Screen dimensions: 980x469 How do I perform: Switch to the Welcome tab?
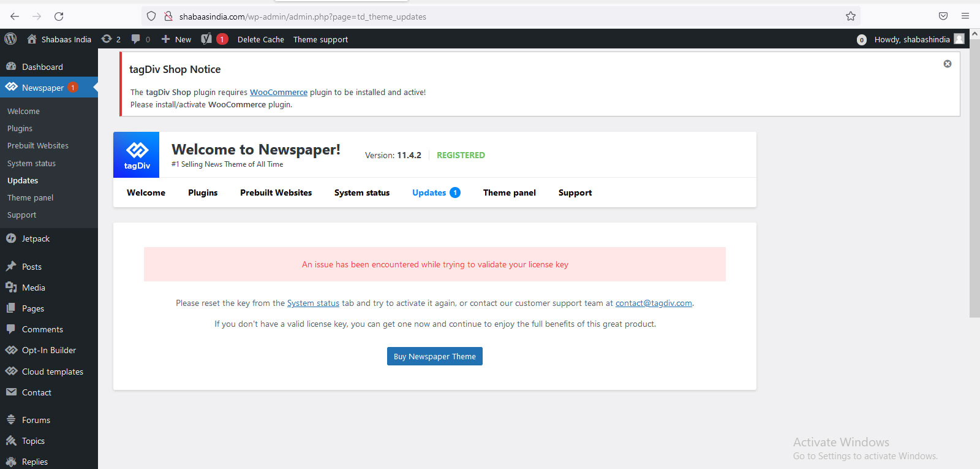pyautogui.click(x=146, y=193)
